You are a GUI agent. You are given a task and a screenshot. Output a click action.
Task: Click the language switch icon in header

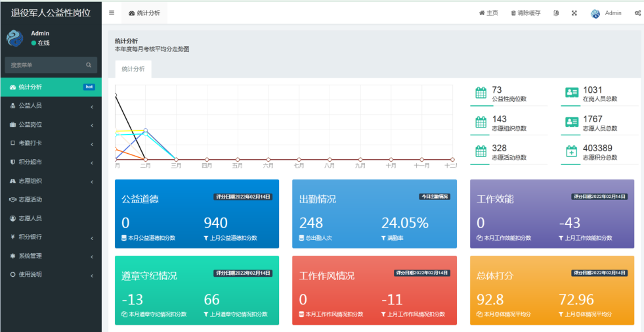[556, 13]
